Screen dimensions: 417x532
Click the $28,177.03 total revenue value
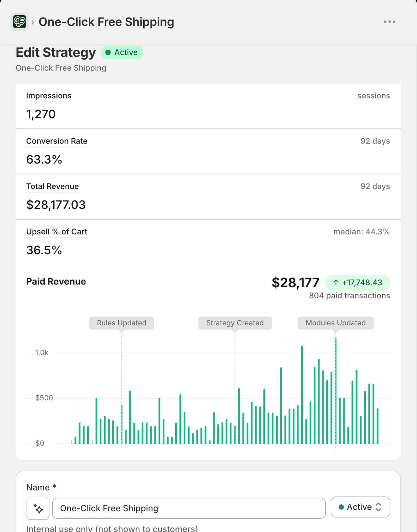[x=56, y=205]
